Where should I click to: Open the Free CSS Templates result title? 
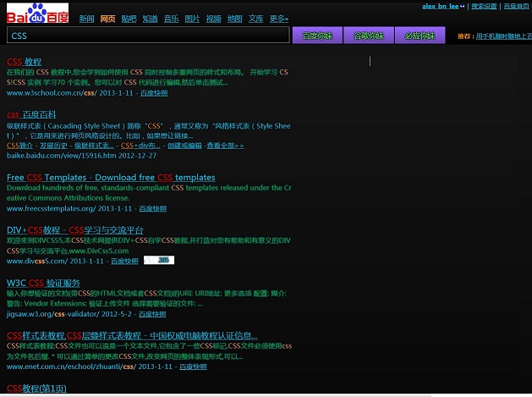(111, 177)
